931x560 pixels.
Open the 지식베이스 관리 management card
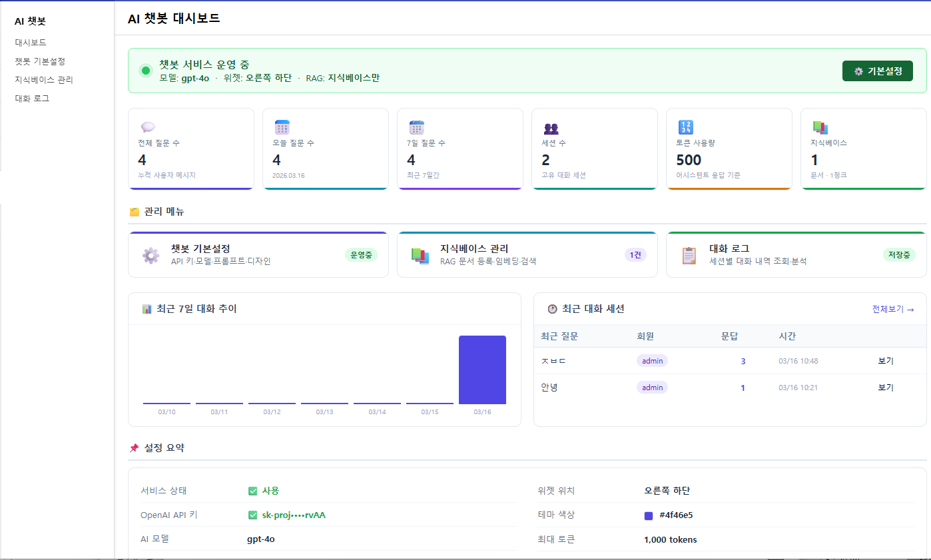pyautogui.click(x=527, y=254)
